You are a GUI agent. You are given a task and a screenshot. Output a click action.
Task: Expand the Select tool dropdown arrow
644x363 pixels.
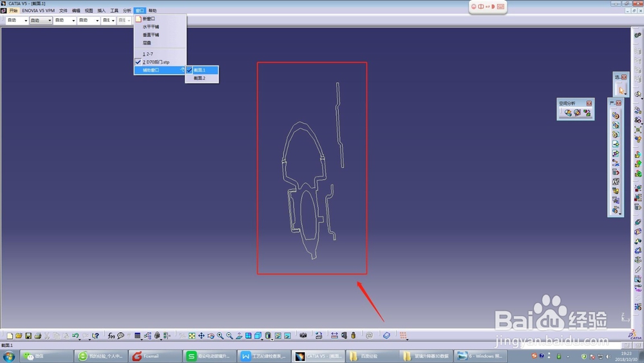tap(626, 94)
